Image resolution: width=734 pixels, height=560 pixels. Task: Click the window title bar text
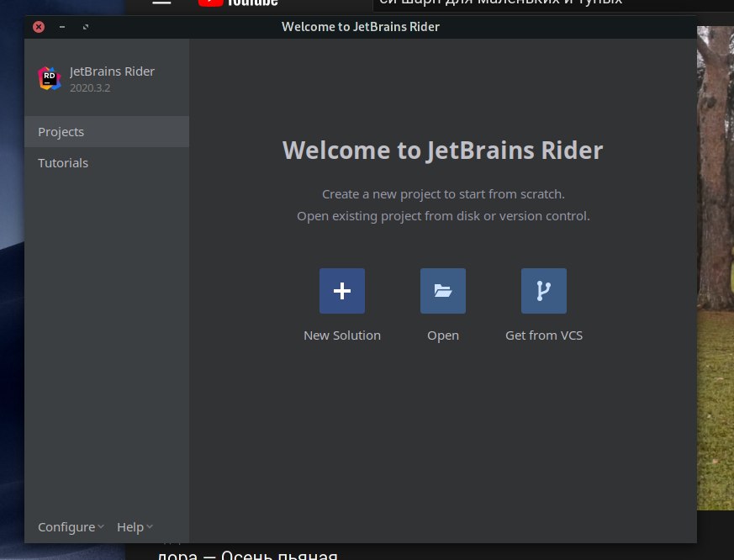[361, 27]
